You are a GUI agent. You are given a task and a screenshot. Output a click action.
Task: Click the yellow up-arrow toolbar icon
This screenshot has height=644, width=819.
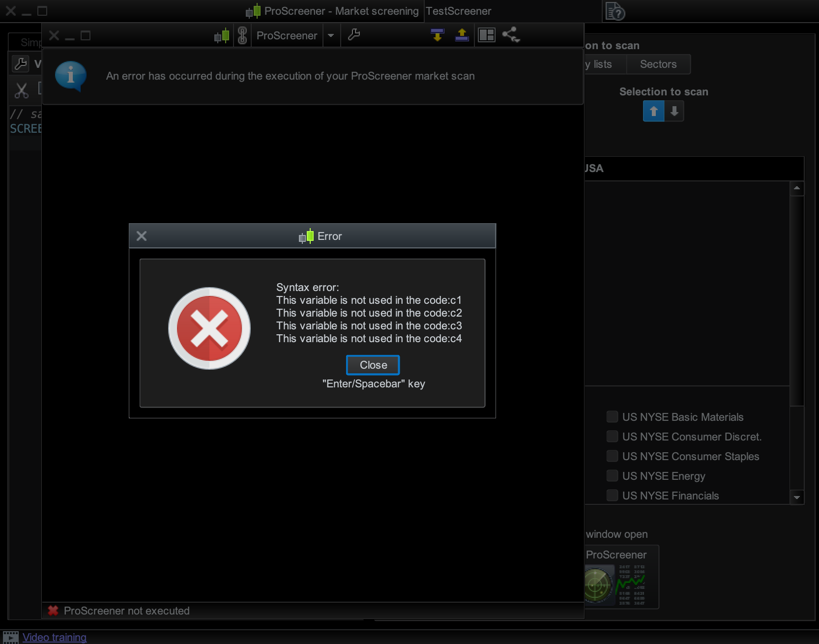[x=462, y=35]
